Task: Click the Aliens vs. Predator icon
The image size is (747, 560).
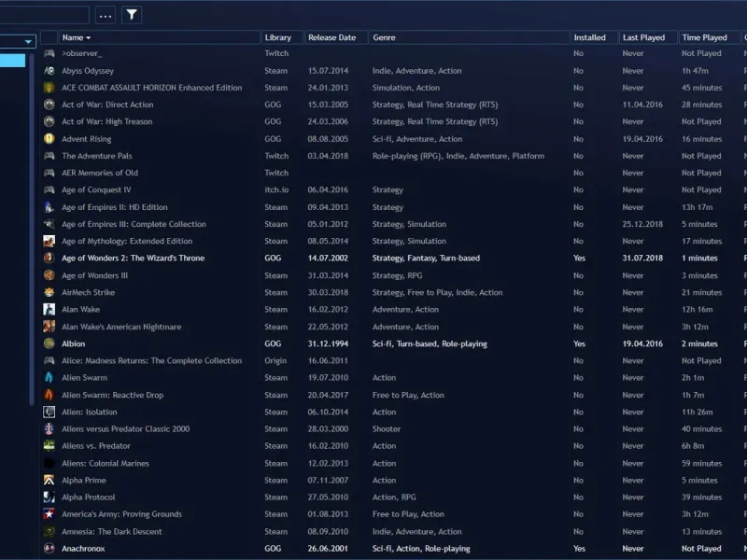Action: pyautogui.click(x=49, y=446)
